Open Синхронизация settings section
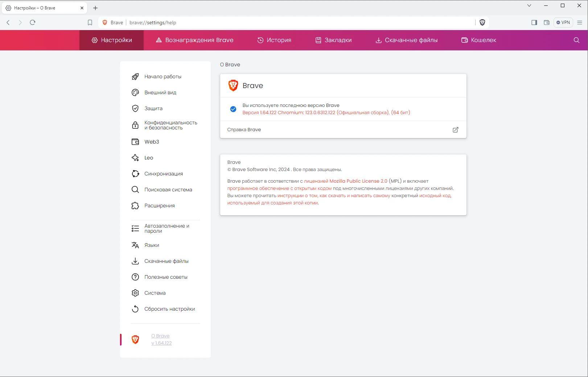 coord(164,174)
